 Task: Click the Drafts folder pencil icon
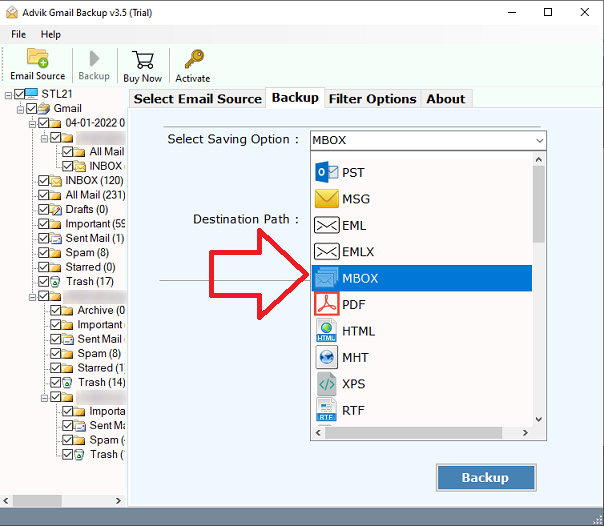tap(55, 209)
